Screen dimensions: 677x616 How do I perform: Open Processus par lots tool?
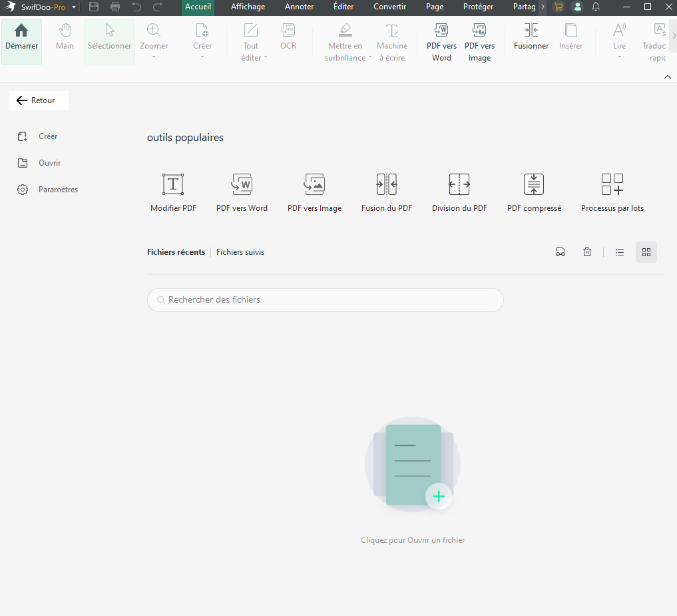(612, 184)
